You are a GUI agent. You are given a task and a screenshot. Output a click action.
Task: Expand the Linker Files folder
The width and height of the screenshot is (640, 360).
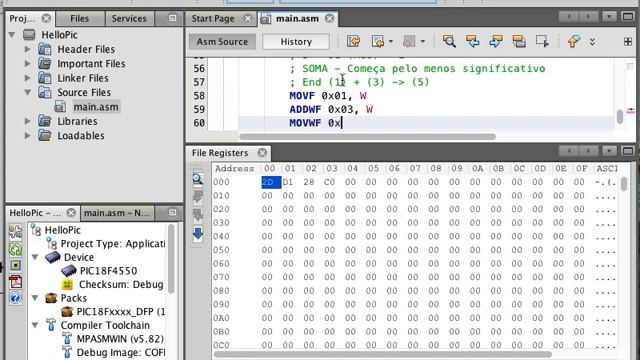[27, 78]
